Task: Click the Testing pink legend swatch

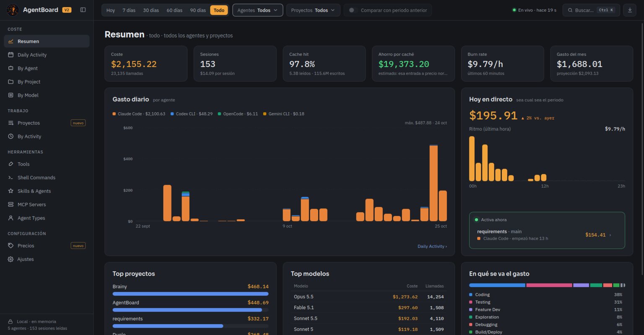Action: pos(471,302)
